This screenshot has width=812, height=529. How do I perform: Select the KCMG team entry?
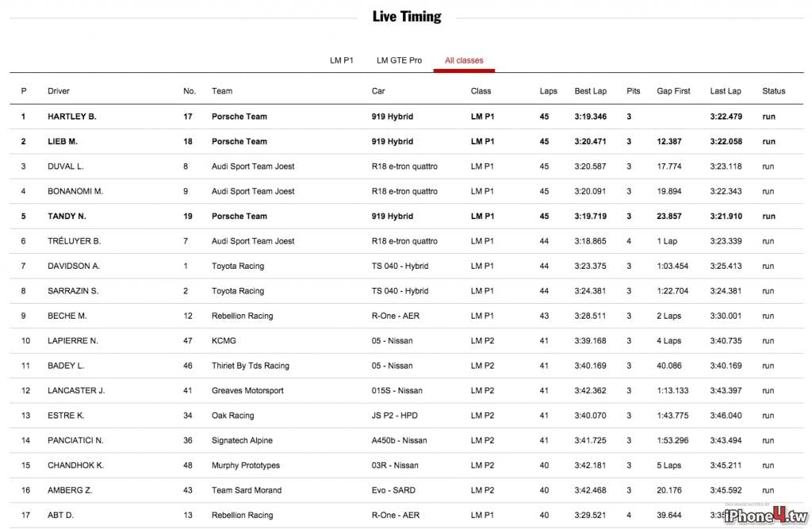224,341
